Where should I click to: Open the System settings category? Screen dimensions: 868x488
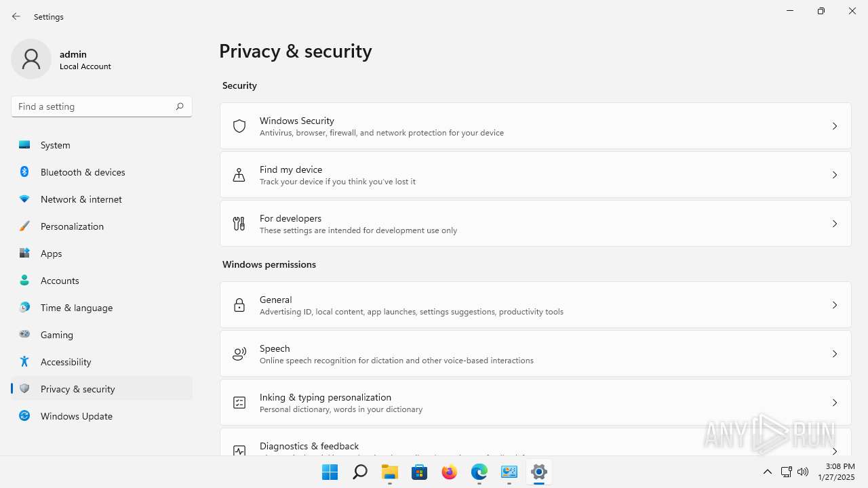pos(56,145)
